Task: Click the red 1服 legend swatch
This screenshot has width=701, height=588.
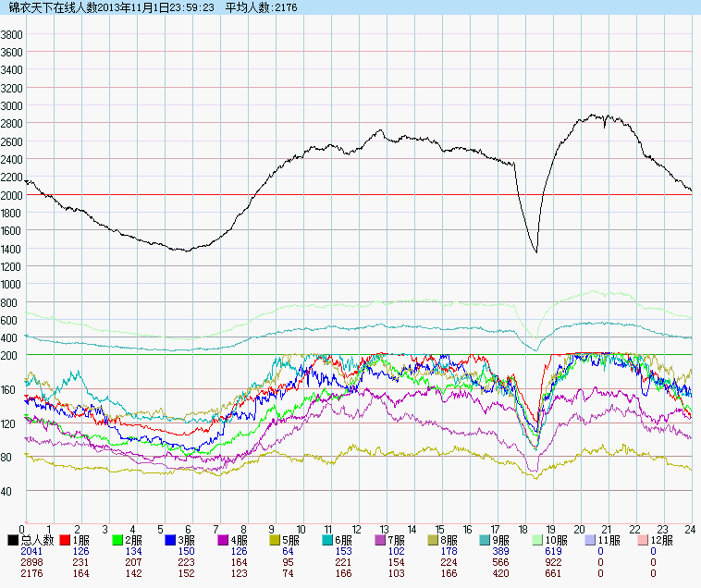Action: (66, 539)
